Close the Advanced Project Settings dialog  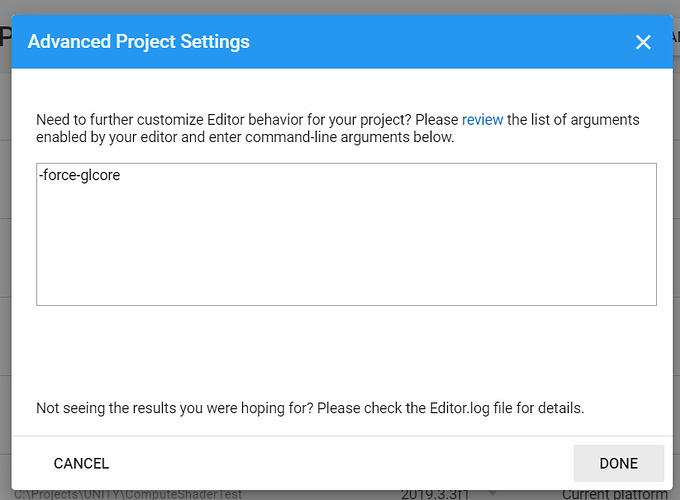pyautogui.click(x=643, y=42)
